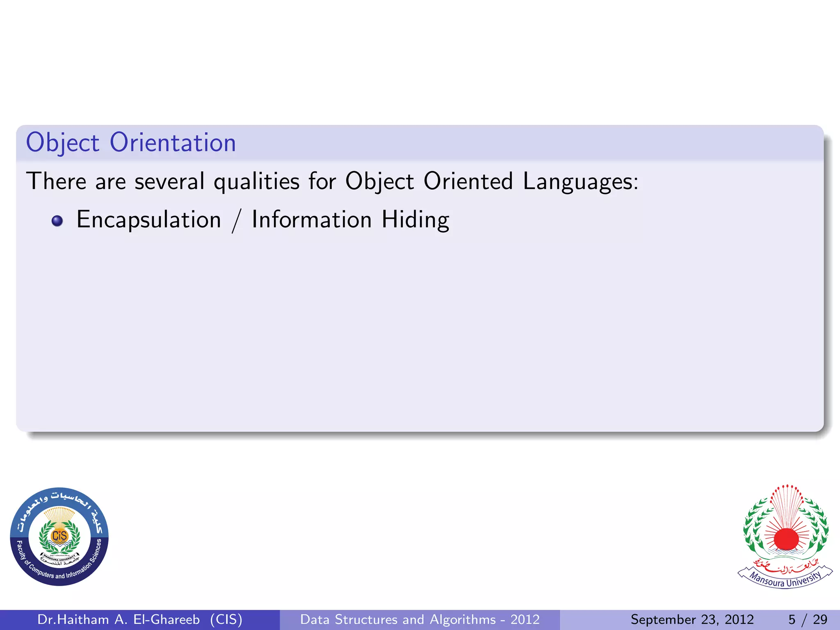
Task: Click the Faculty of Computers and Information Sciences logo
Action: tap(59, 536)
